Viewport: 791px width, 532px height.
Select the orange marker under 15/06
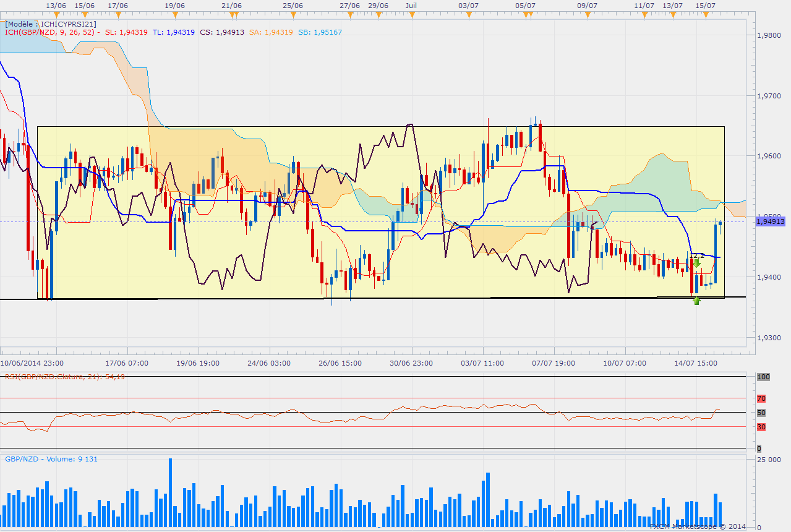pyautogui.click(x=84, y=14)
